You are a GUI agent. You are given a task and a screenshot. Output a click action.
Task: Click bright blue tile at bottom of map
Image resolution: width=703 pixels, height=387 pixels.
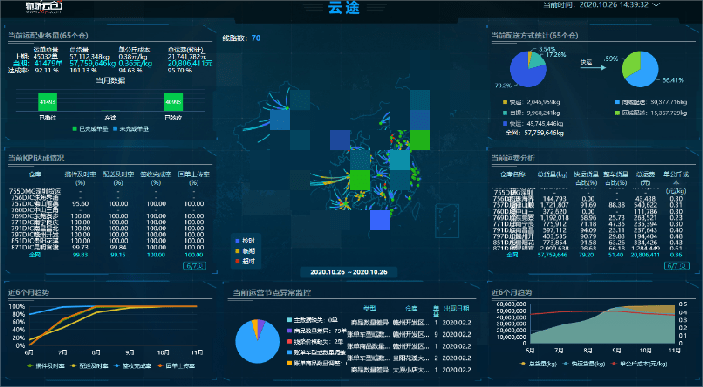click(x=380, y=220)
